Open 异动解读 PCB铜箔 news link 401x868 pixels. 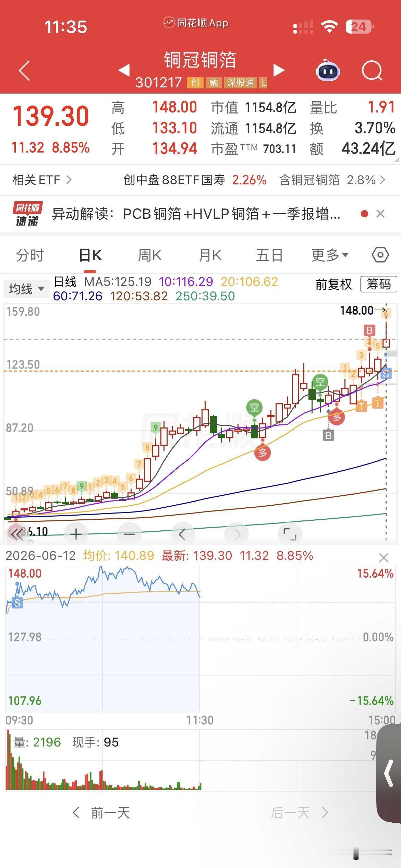point(196,214)
